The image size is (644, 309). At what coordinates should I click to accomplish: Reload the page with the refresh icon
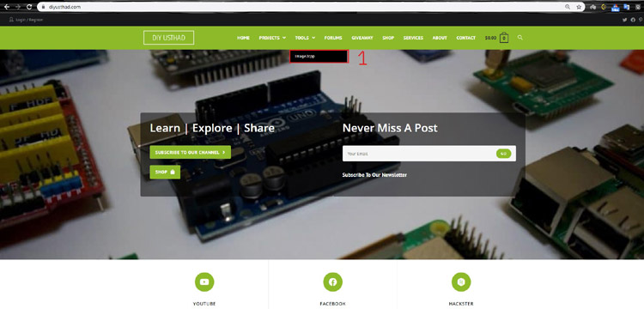point(29,7)
